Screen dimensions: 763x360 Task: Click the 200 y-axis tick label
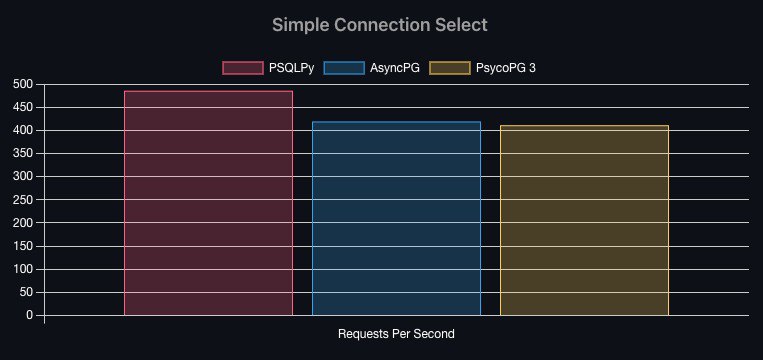22,223
